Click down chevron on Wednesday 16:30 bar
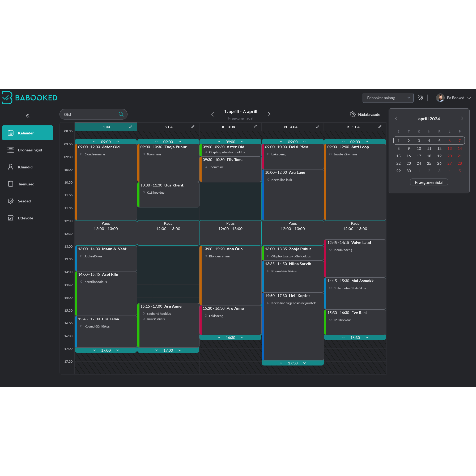The image size is (476, 476). pyautogui.click(x=219, y=338)
